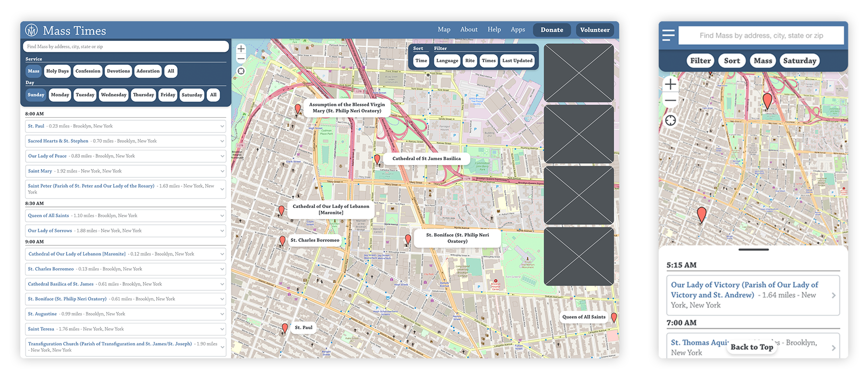868x379 pixels.
Task: Sort map results by Time
Action: (x=421, y=61)
